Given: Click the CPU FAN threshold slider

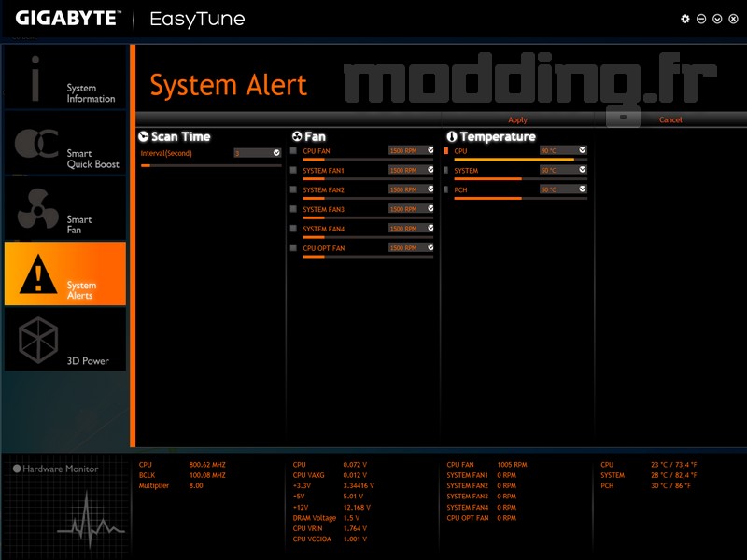Looking at the screenshot, I should click(368, 160).
